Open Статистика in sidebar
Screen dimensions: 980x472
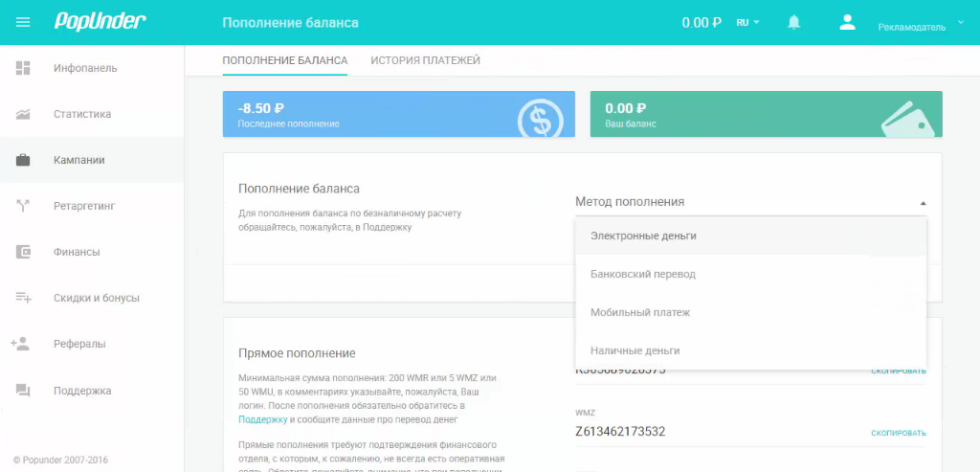(92, 114)
